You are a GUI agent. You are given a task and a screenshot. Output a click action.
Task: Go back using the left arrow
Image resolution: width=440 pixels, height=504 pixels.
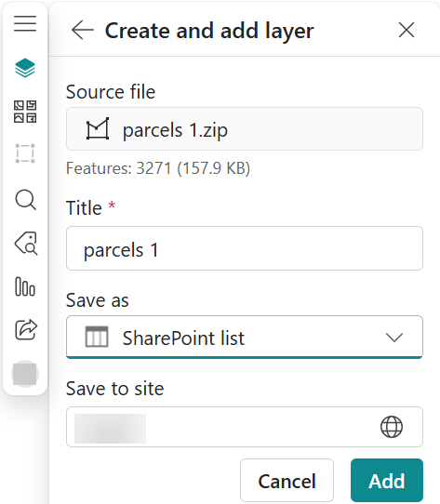click(83, 30)
